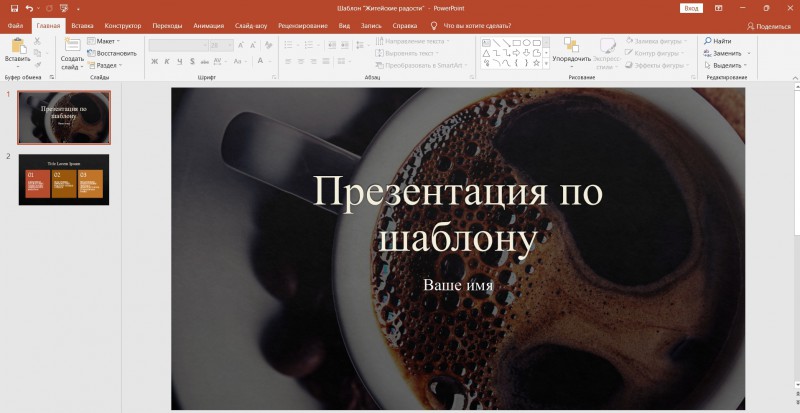This screenshot has width=800, height=413.
Task: Click the Упорядочить arrange button
Action: pos(571,53)
